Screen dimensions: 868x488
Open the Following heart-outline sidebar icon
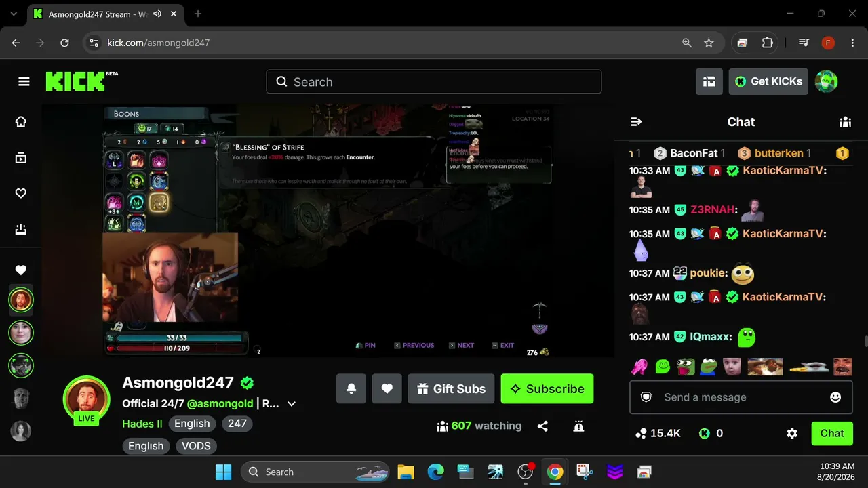[21, 194]
